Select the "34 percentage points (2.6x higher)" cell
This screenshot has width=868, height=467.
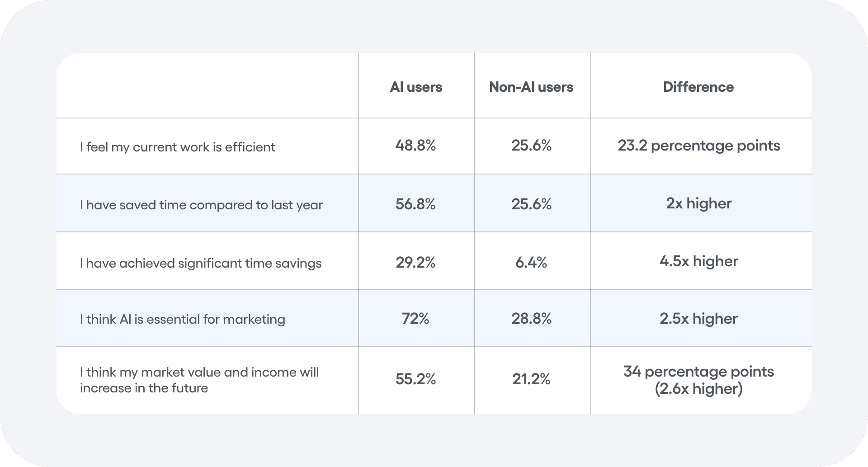[699, 380]
